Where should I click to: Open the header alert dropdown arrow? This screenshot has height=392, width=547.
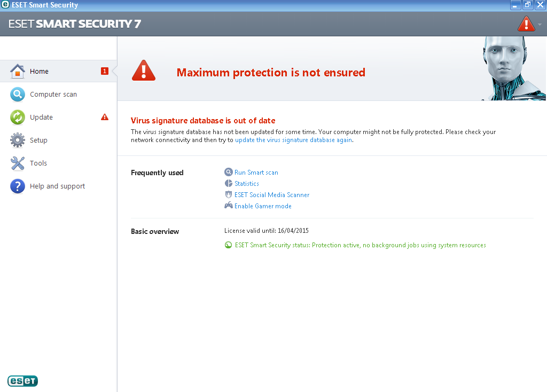pos(540,25)
